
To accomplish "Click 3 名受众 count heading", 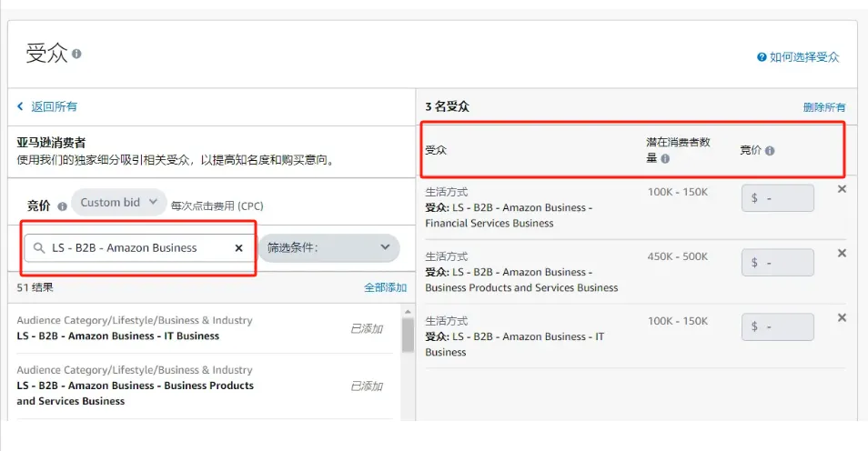I will point(448,106).
